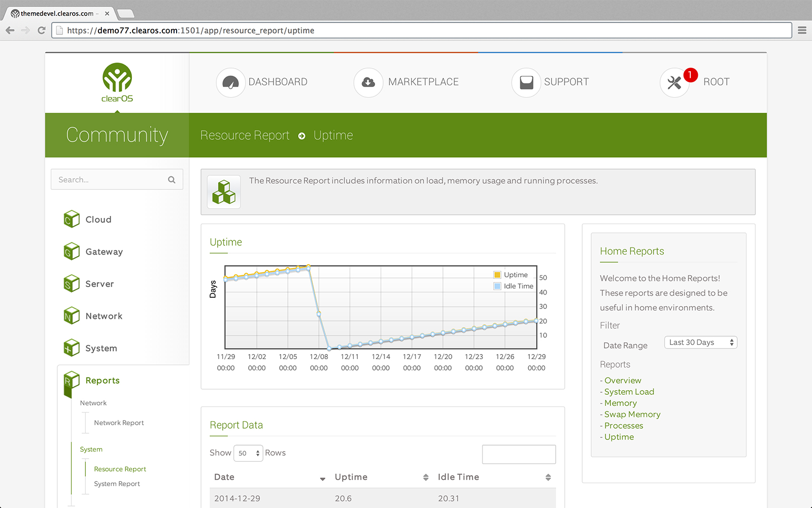Expand the Network menu category

pos(104,316)
